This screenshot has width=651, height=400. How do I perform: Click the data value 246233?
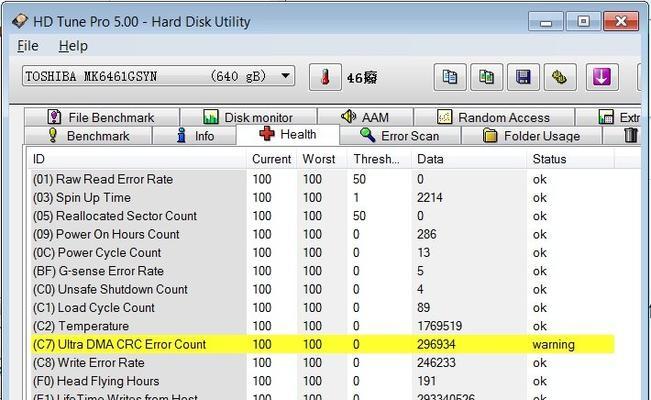click(x=436, y=363)
